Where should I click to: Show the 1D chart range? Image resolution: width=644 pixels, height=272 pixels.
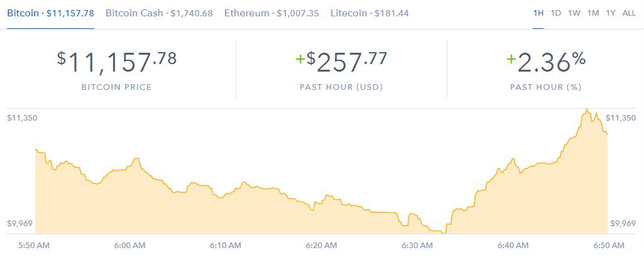pyautogui.click(x=555, y=13)
